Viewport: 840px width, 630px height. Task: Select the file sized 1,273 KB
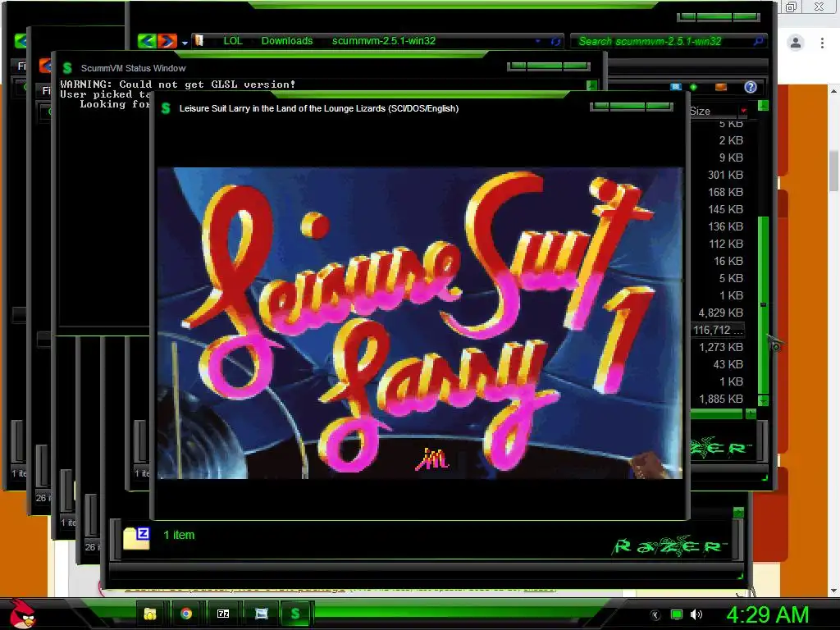[x=720, y=347]
